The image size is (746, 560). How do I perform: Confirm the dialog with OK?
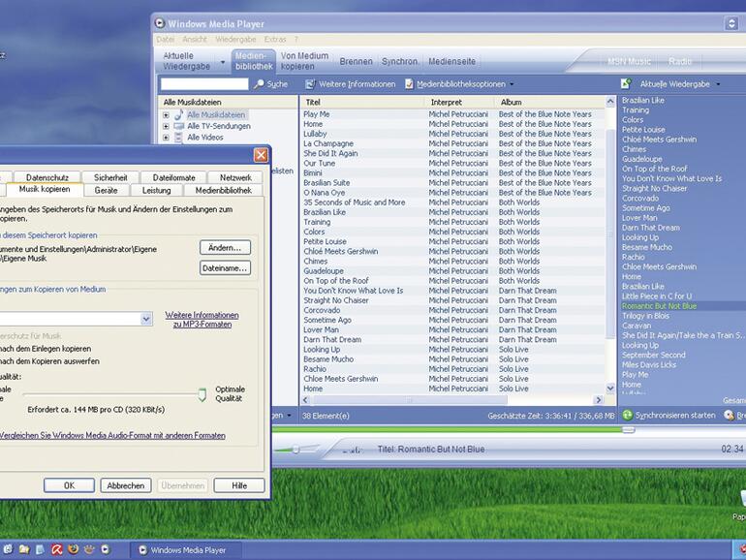tap(70, 485)
